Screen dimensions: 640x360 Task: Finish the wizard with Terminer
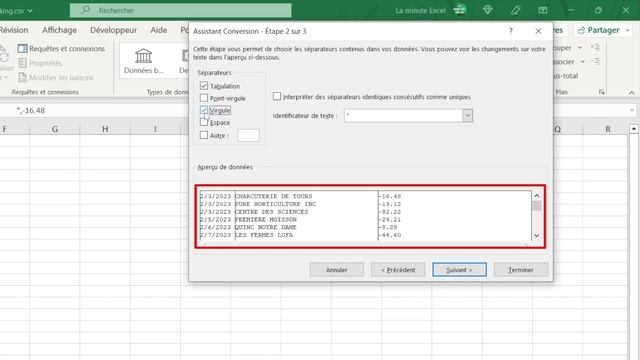(521, 270)
